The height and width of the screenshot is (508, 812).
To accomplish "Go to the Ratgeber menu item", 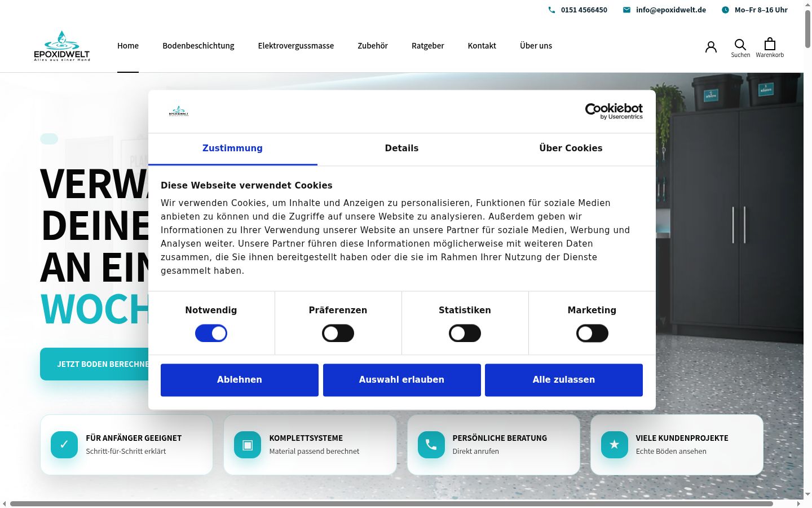I will tap(428, 46).
